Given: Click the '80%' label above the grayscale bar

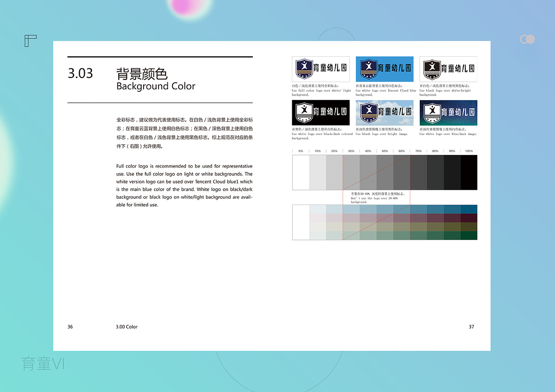Looking at the screenshot, I should click(435, 151).
